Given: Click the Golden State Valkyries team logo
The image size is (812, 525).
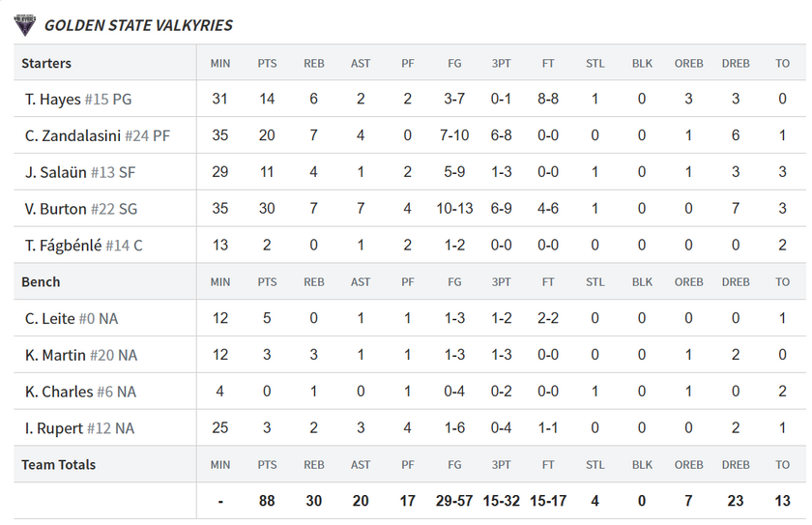Looking at the screenshot, I should tap(24, 25).
